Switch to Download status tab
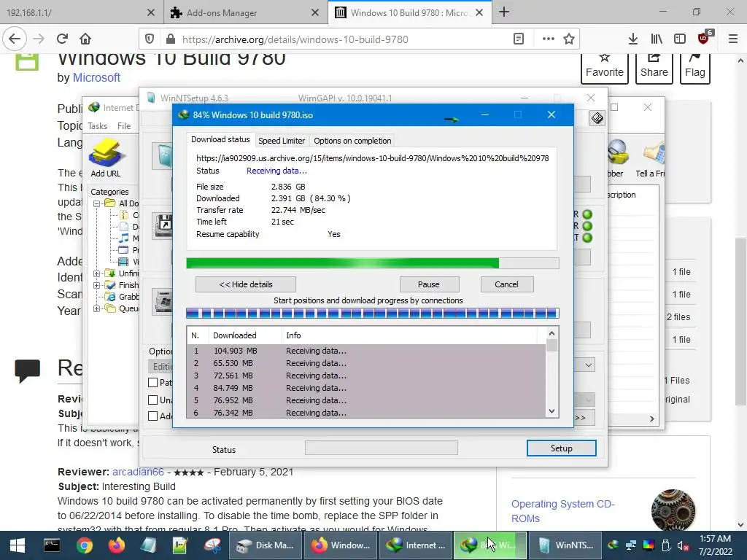This screenshot has width=747, height=560. click(220, 139)
